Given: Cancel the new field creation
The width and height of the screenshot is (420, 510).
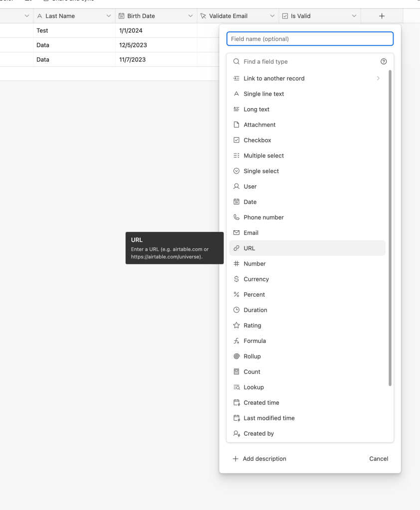Looking at the screenshot, I should (379, 459).
